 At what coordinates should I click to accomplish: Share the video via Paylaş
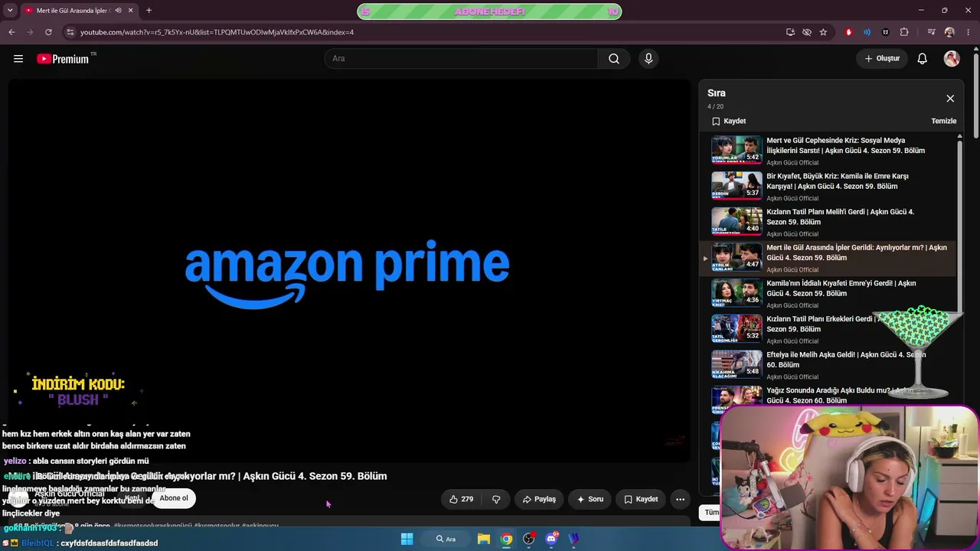pyautogui.click(x=539, y=499)
